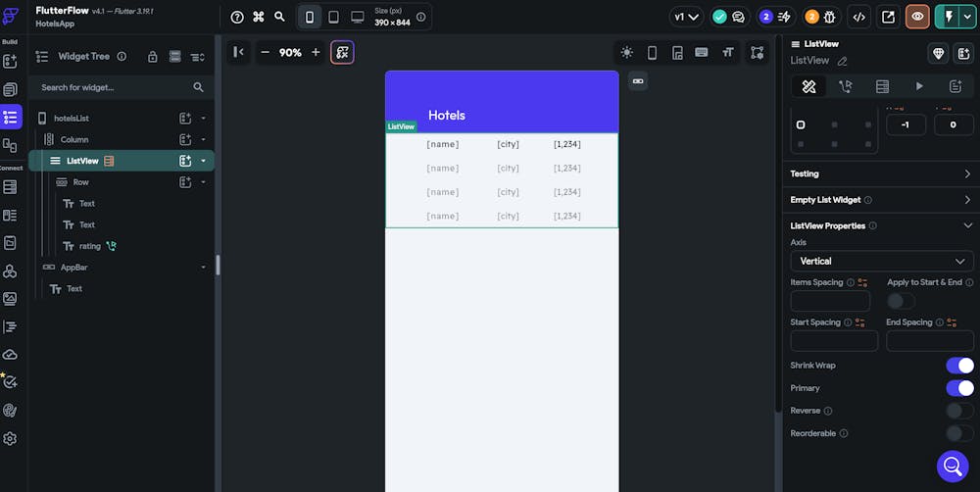980x492 pixels.
Task: Click the canvas size info icon
Action: click(420, 18)
